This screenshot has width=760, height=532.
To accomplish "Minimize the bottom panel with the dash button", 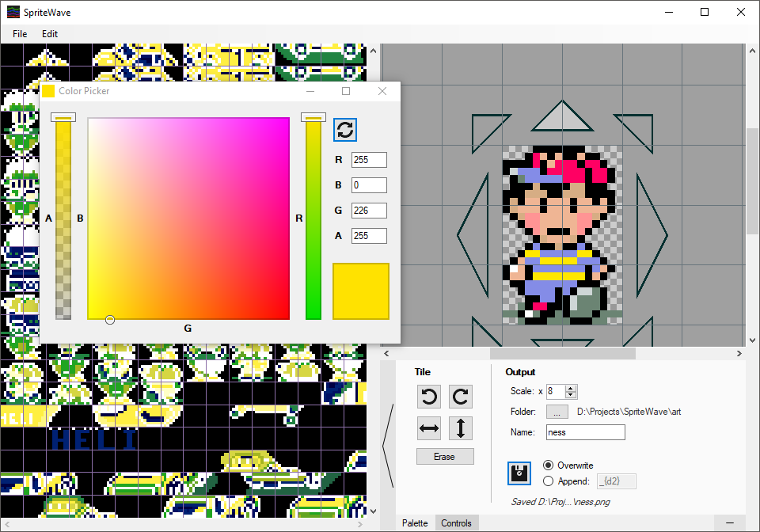I will click(729, 522).
